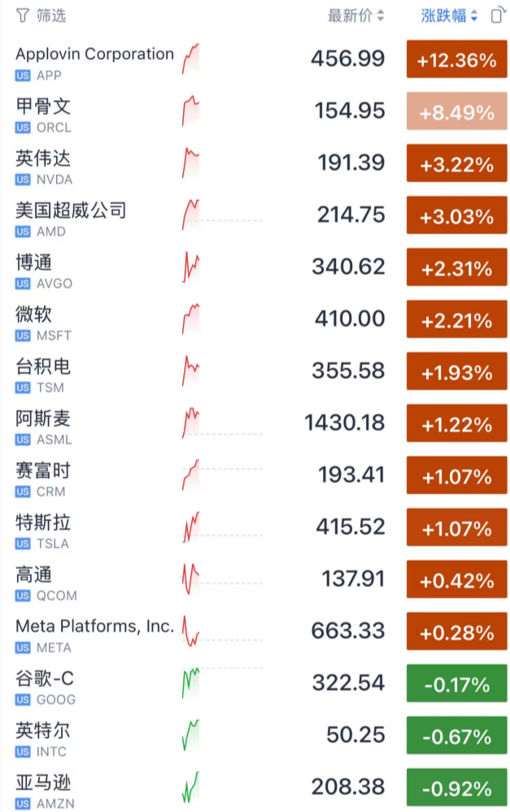Viewport: 510px width, 812px height.
Task: Click the US badge next to TSLA
Action: click(x=23, y=544)
